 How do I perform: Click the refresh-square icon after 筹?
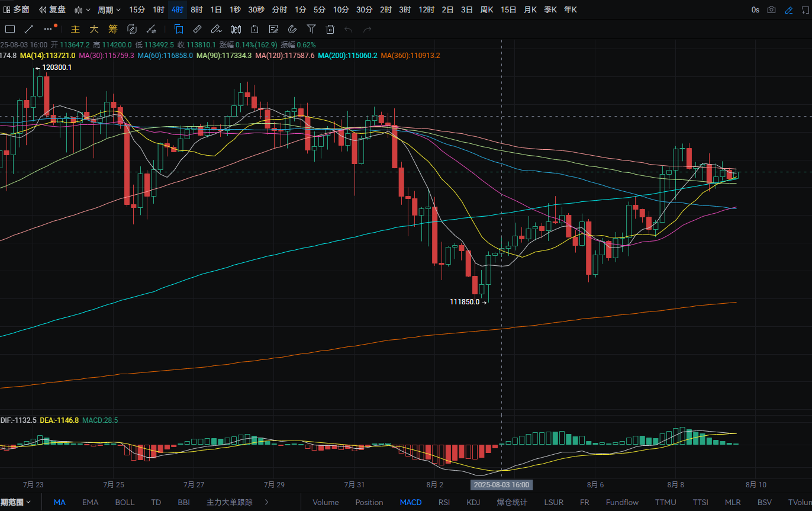[132, 29]
